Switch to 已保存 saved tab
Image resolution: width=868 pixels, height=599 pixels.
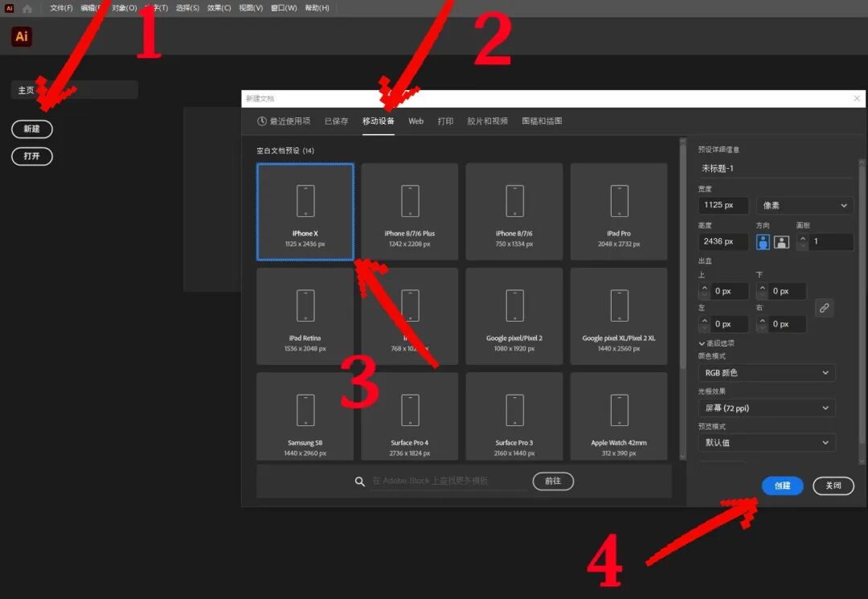point(336,121)
